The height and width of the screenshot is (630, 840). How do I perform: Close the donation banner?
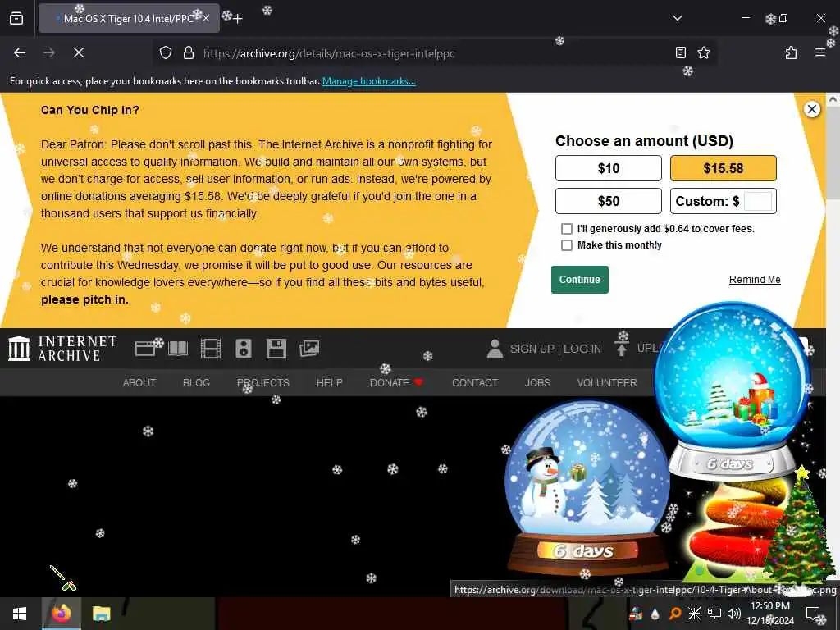point(811,109)
